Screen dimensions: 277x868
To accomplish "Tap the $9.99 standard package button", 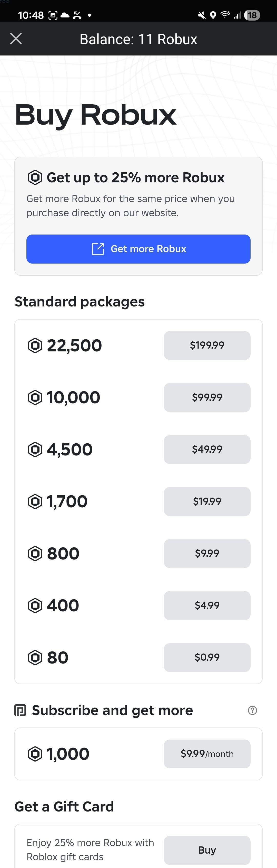I will coord(207,553).
